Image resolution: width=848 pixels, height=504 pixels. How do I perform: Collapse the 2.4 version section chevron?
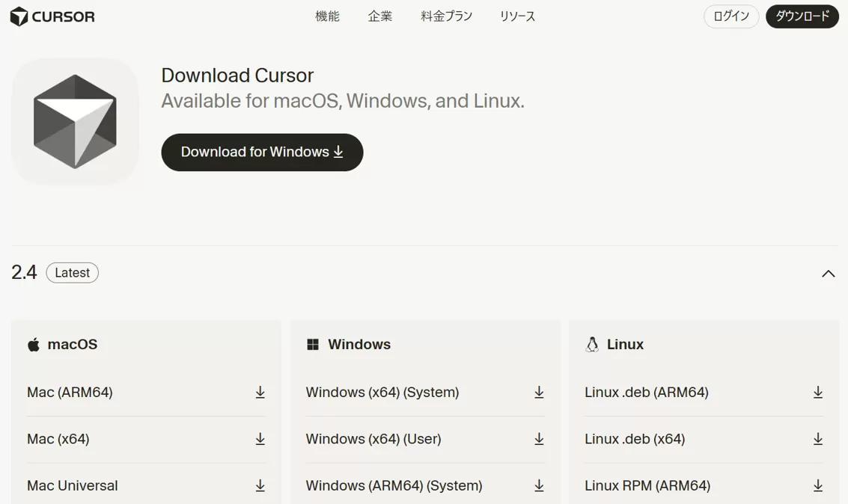click(x=828, y=274)
